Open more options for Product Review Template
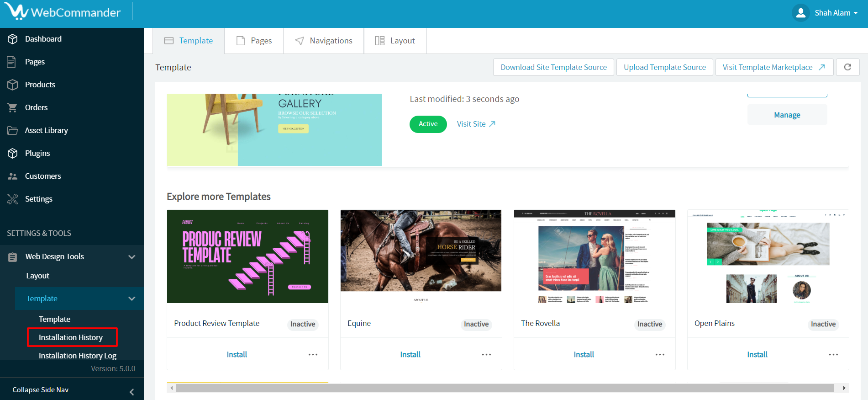The height and width of the screenshot is (400, 868). coord(313,355)
